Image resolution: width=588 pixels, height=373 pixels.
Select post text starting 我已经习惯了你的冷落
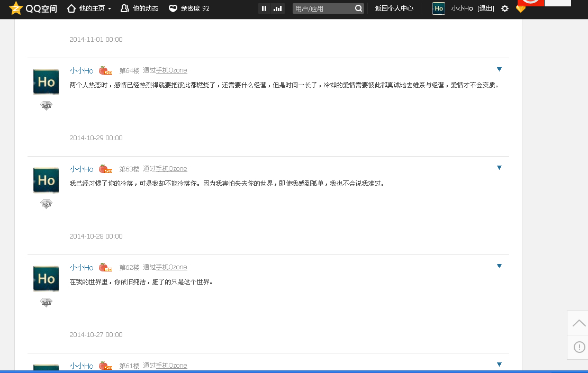(227, 183)
